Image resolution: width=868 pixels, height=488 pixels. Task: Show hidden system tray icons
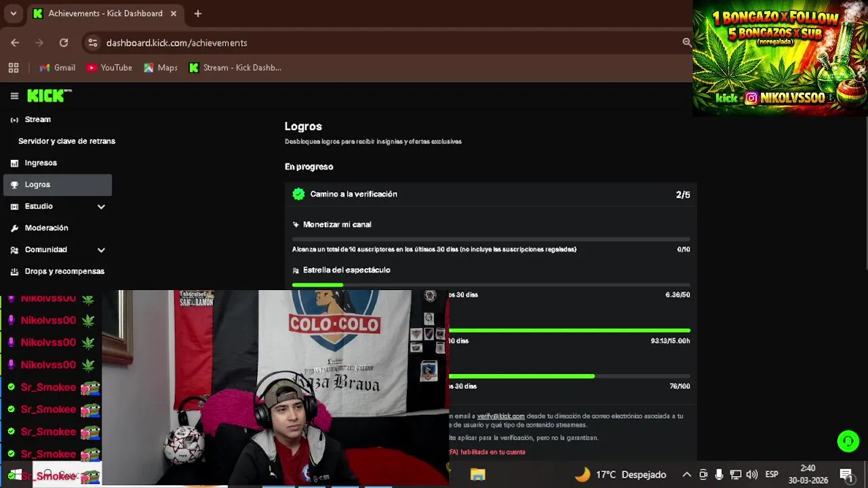click(686, 474)
